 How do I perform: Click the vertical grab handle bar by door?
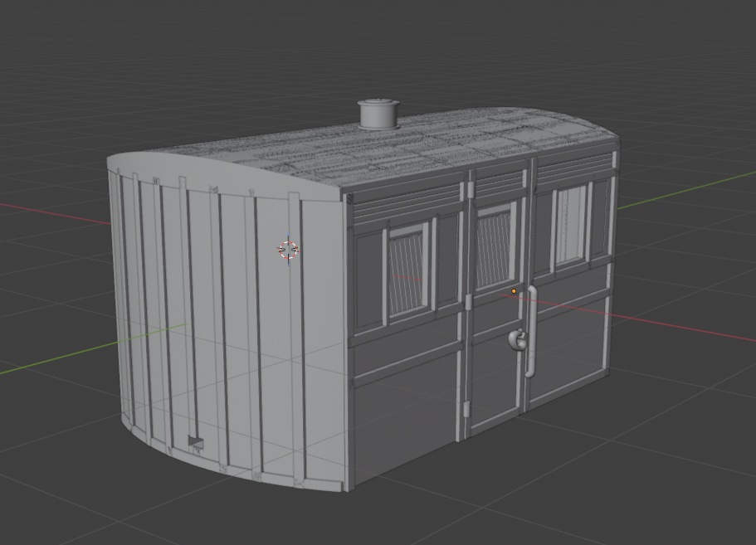[x=531, y=331]
